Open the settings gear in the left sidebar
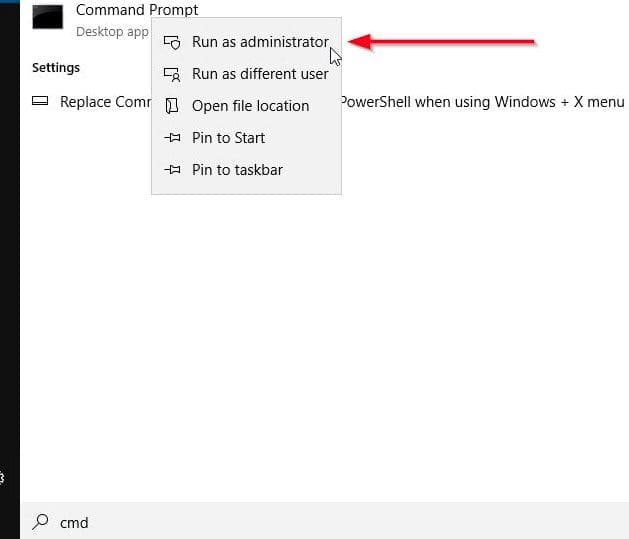The height and width of the screenshot is (539, 629). tap(3, 479)
